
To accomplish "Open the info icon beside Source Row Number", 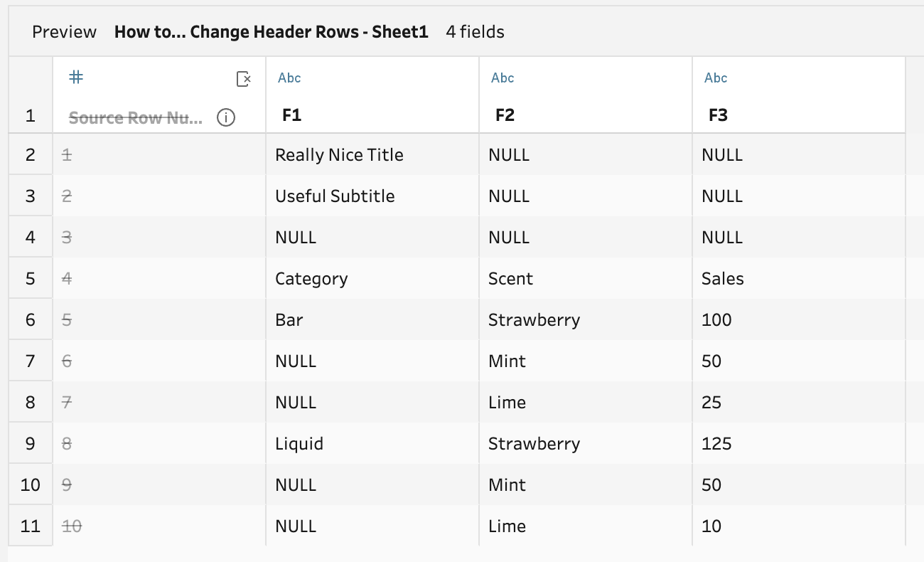I will (x=226, y=118).
